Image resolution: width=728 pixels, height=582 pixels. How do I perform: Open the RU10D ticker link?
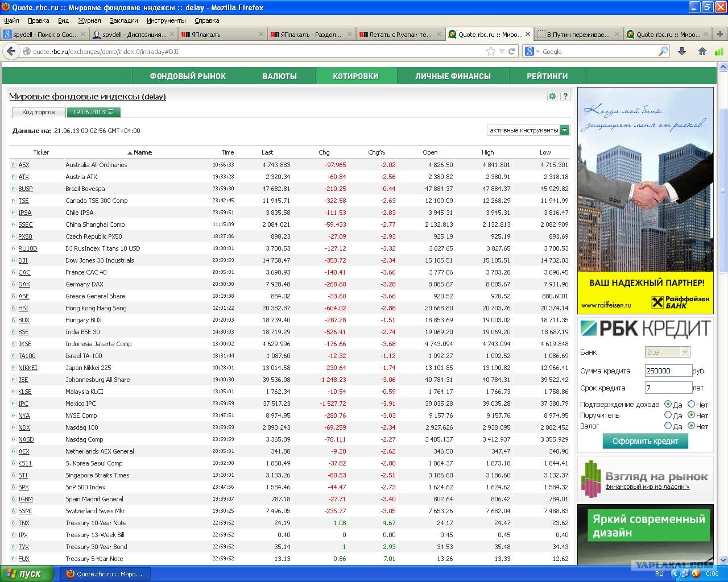pyautogui.click(x=27, y=248)
